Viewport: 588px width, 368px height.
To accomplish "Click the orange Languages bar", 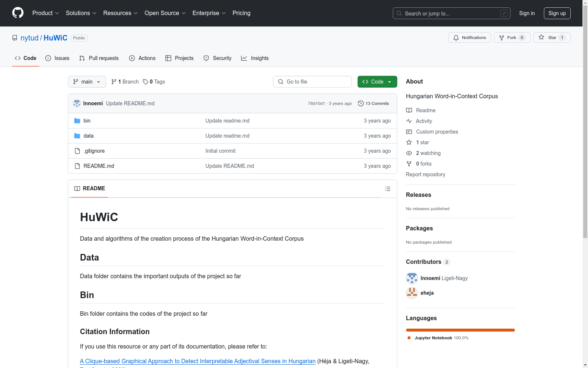I will point(460,330).
